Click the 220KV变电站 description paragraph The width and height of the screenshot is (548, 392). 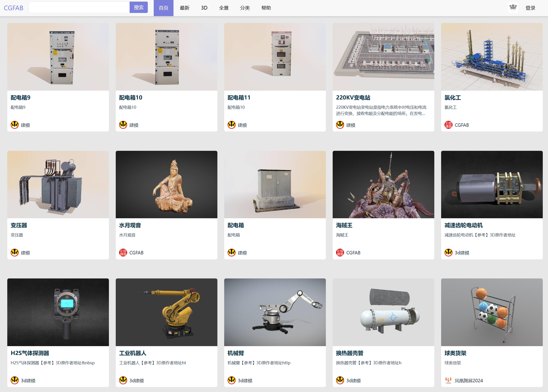(x=381, y=110)
